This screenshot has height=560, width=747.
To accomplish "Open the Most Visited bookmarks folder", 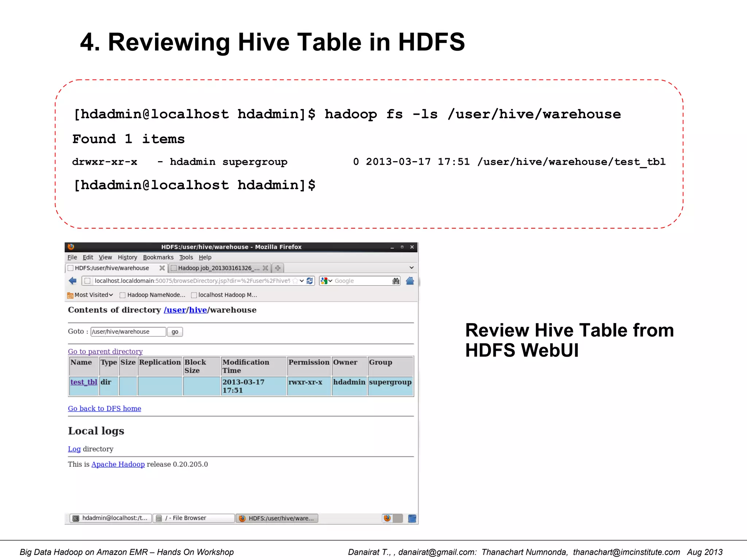I will click(x=90, y=295).
